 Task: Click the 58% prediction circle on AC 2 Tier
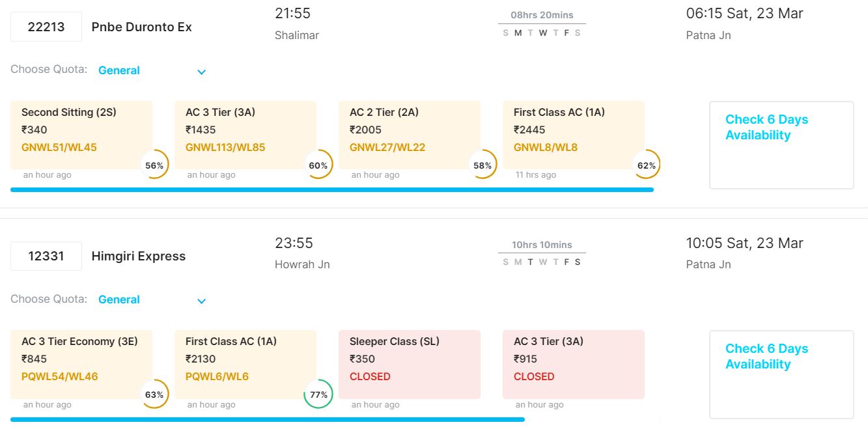pos(483,165)
